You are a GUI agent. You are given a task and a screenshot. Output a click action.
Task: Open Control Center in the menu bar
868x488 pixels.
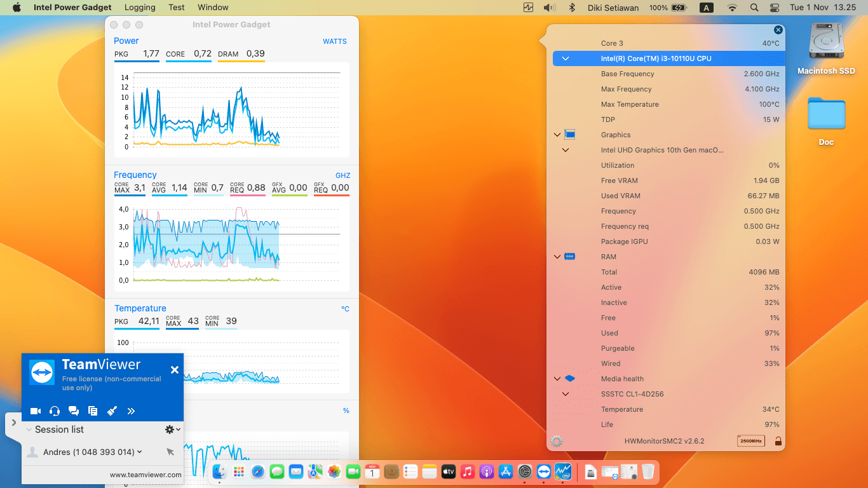(x=774, y=8)
